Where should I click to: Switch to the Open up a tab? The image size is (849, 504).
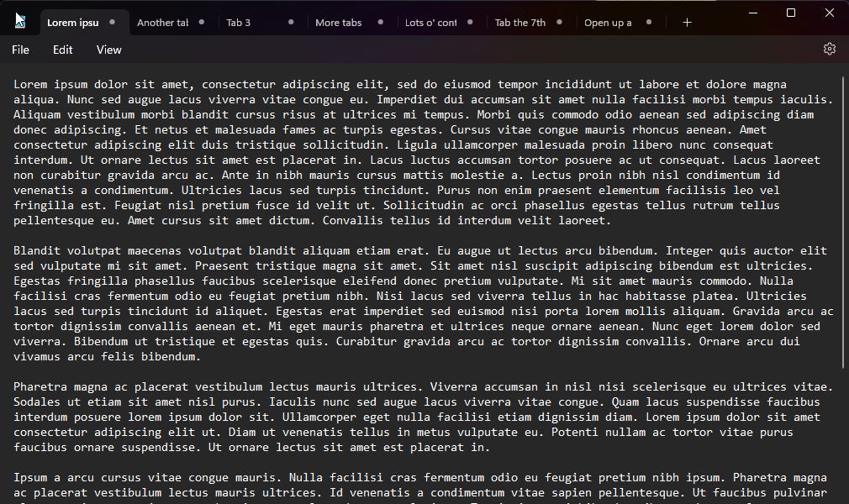(x=608, y=23)
